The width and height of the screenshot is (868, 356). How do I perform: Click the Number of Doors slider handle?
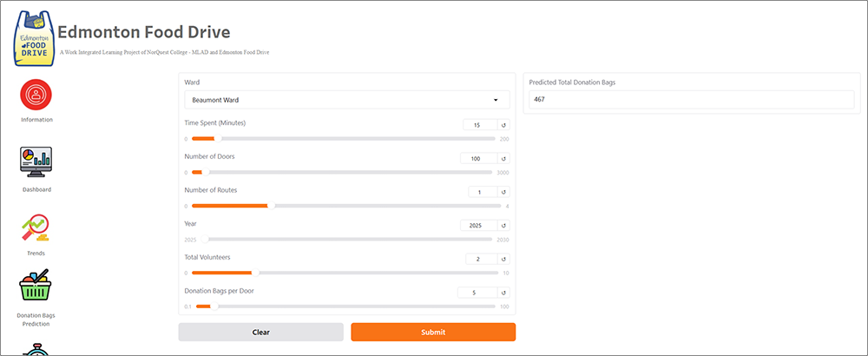206,172
